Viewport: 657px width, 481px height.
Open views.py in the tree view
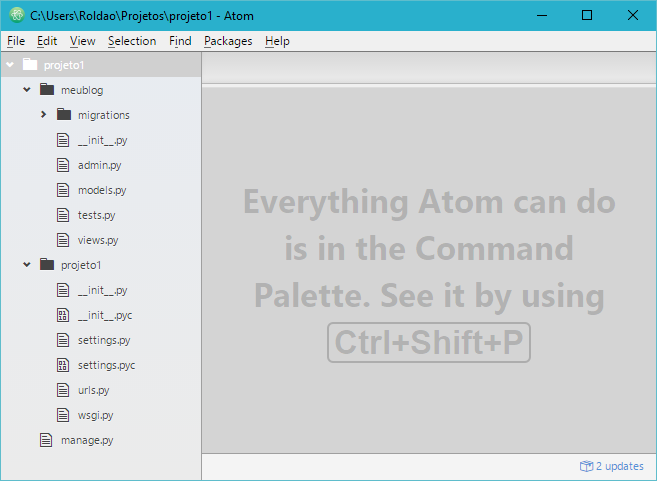98,240
